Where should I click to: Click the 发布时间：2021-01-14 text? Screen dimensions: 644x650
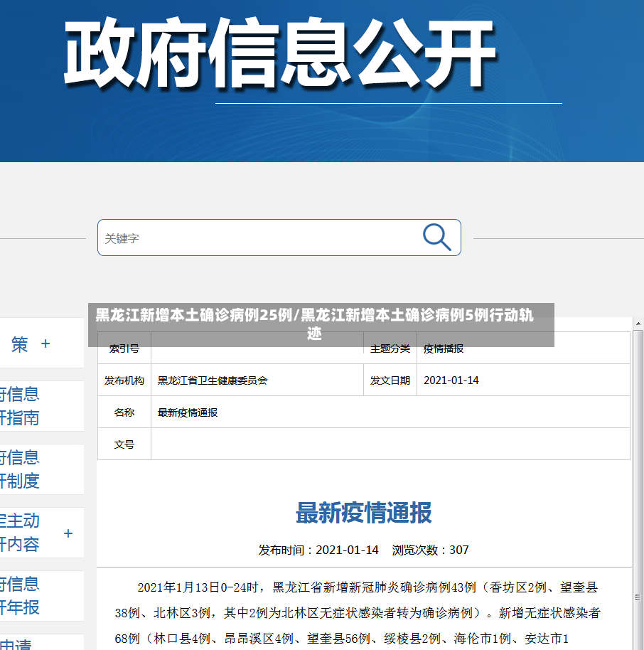[318, 550]
